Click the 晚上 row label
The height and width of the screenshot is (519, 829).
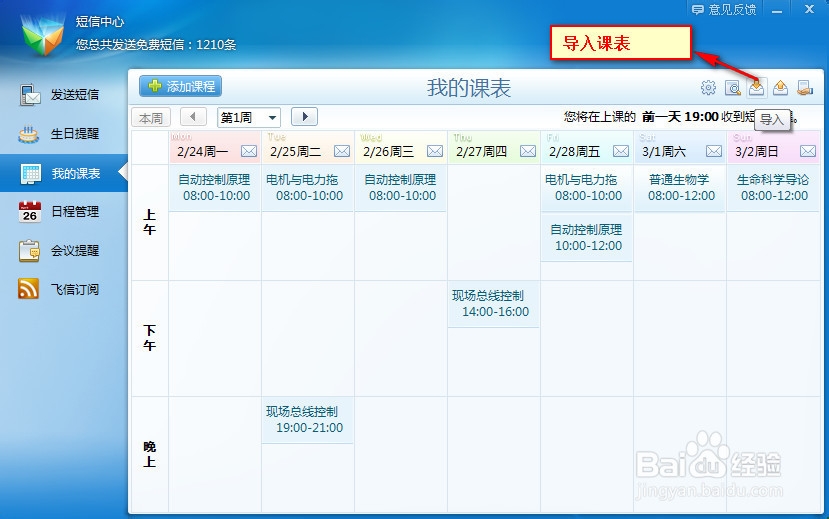tap(150, 455)
